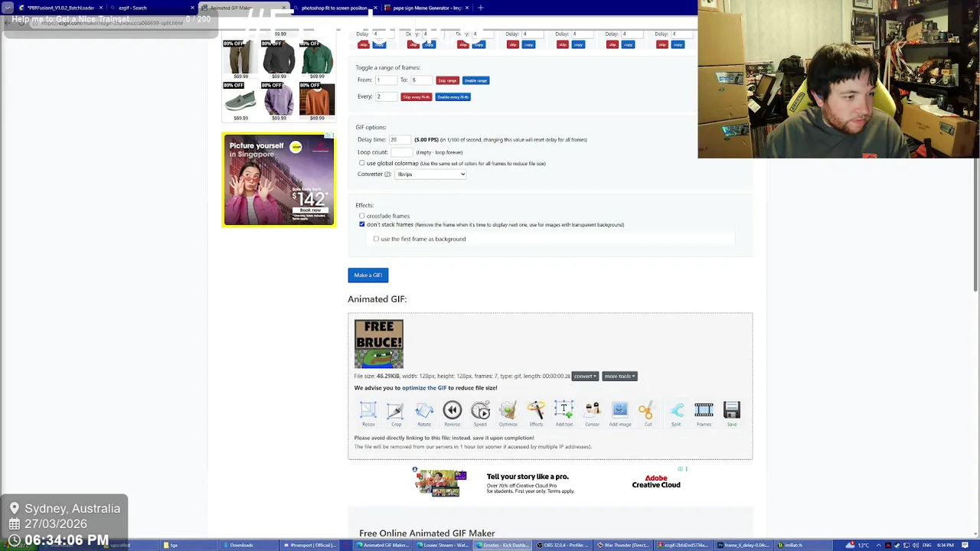The width and height of the screenshot is (980, 551).
Task: Open the Converter dropdown
Action: tap(430, 174)
